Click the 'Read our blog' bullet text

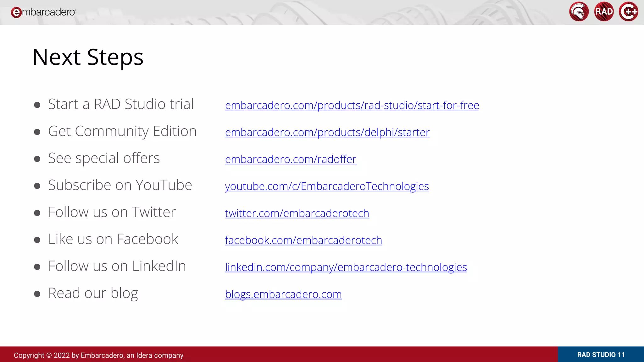(93, 293)
